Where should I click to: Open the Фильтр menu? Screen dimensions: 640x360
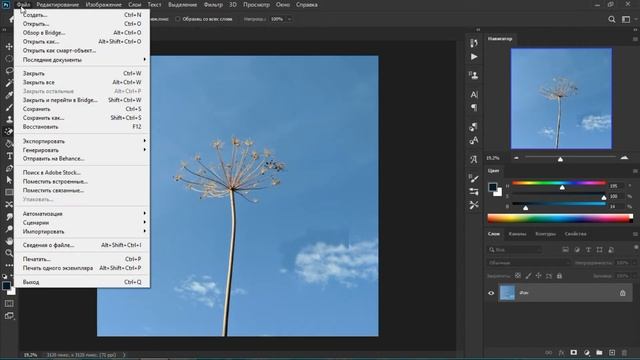point(213,4)
